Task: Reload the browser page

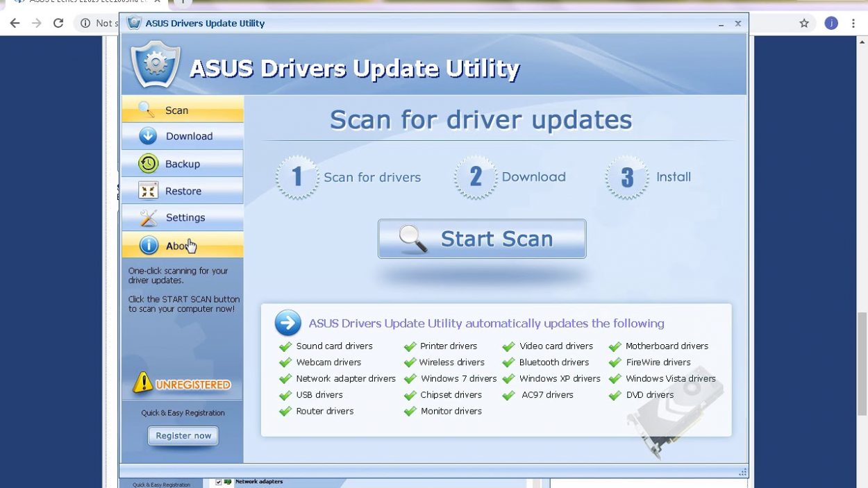Action: click(58, 23)
